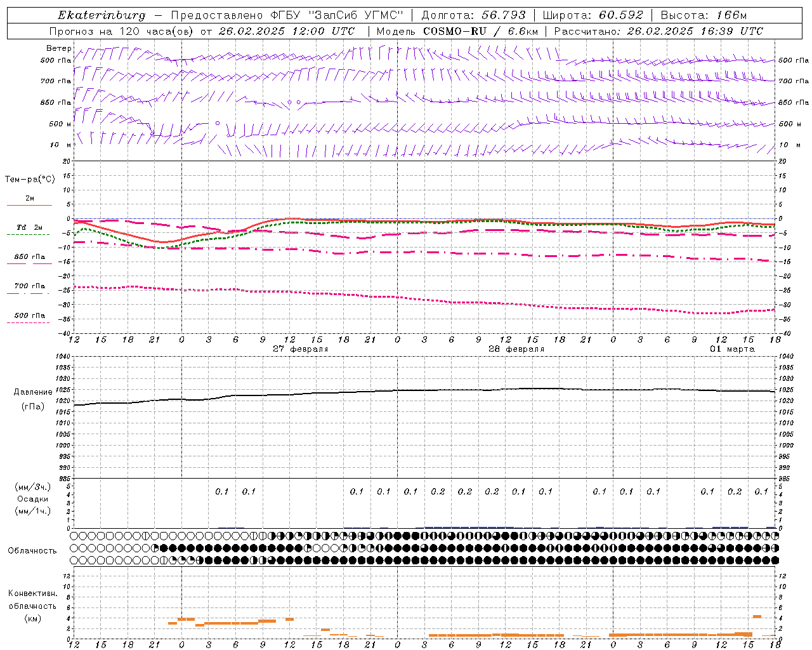The height and width of the screenshot is (650, 812).
Task: Click the ФГБУ "ЗапСиб УГМС" provider text
Action: pyautogui.click(x=339, y=15)
